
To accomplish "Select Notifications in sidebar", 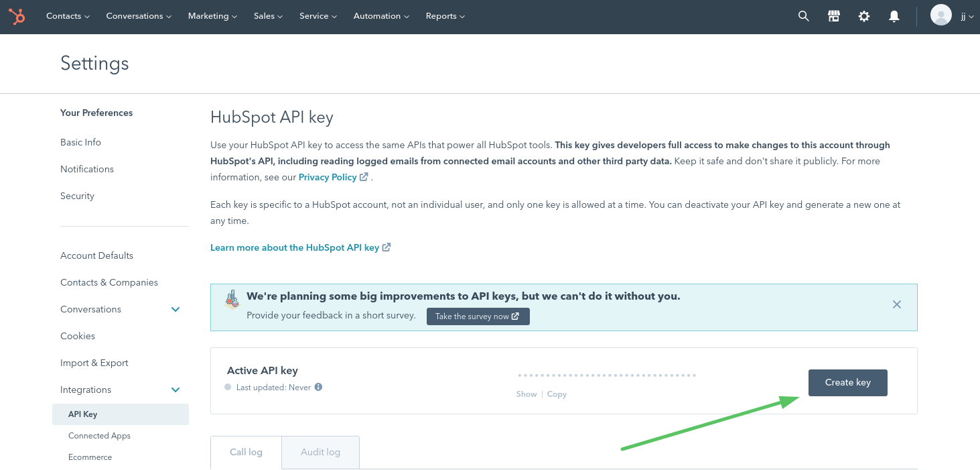I will coord(87,169).
